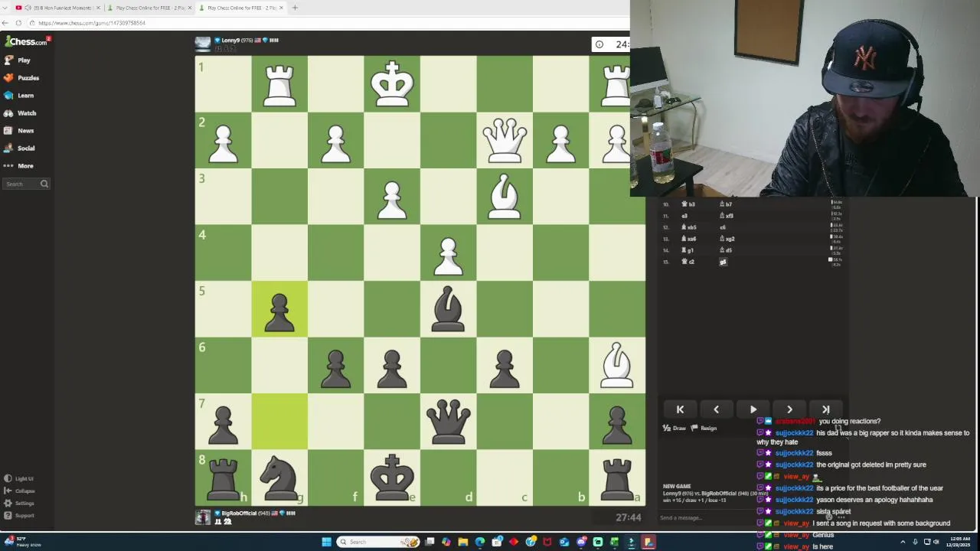Viewport: 980px width, 551px height.
Task: Select the black queen on d7
Action: [x=449, y=422]
